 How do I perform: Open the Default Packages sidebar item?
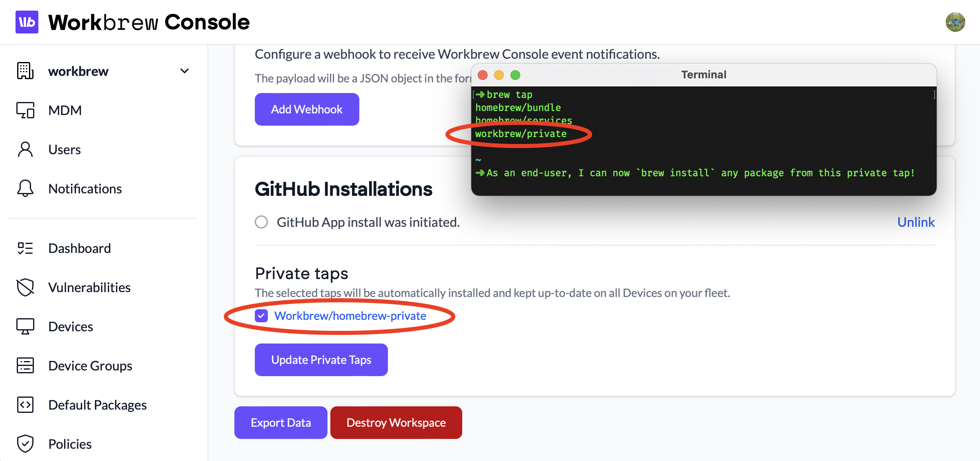tap(97, 405)
